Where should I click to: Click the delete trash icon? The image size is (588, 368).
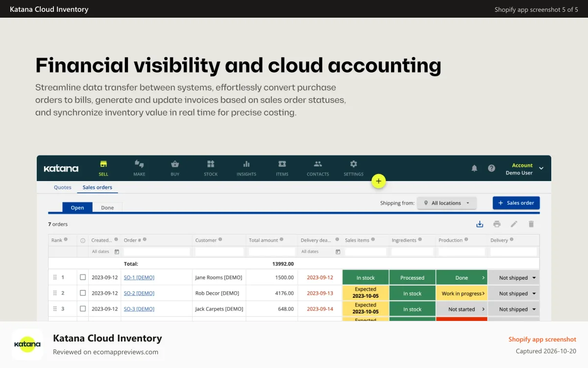(531, 224)
